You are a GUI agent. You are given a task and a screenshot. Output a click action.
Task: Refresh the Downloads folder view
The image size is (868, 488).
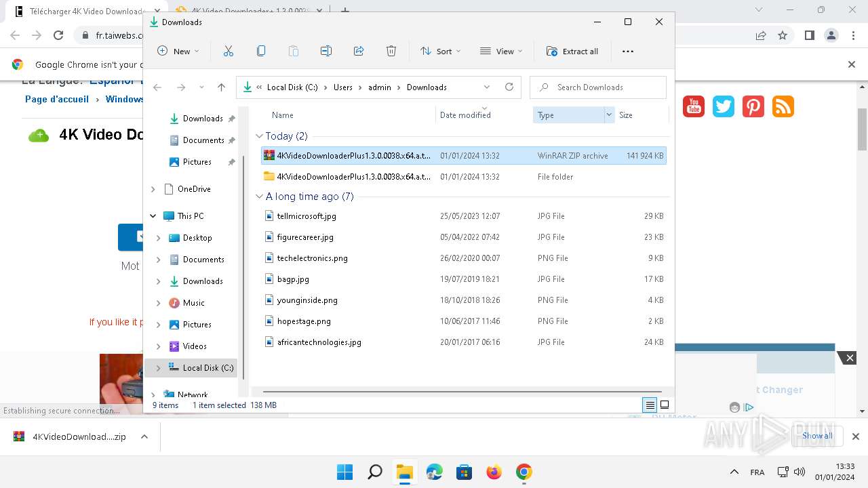click(509, 87)
